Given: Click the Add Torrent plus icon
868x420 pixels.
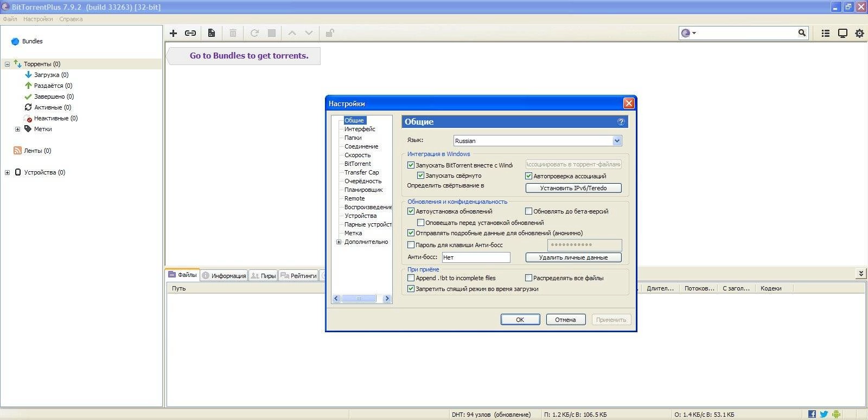Looking at the screenshot, I should coord(174,33).
